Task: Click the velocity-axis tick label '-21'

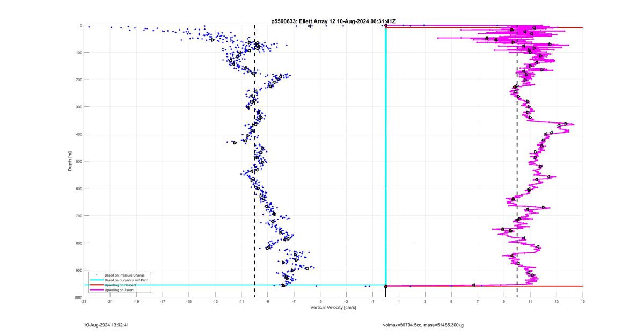Action: point(110,302)
